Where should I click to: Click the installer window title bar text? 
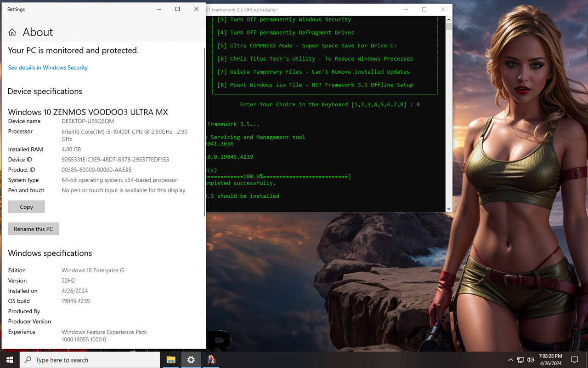241,10
